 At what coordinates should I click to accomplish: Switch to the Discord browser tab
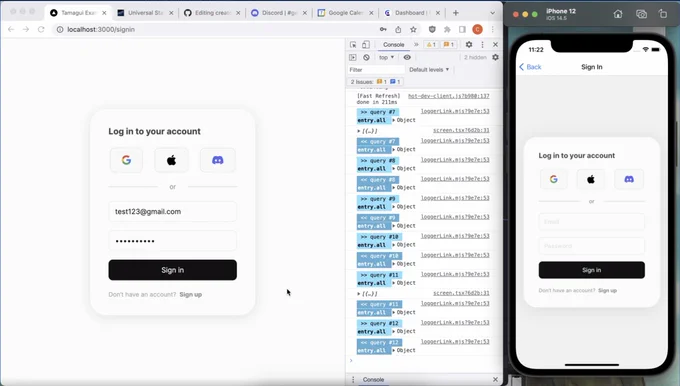click(279, 13)
